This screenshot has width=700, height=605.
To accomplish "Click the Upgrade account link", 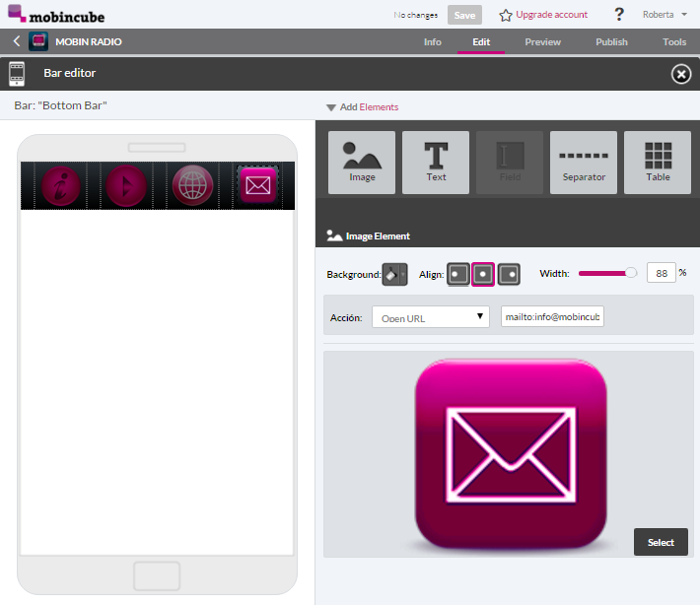I will (551, 15).
